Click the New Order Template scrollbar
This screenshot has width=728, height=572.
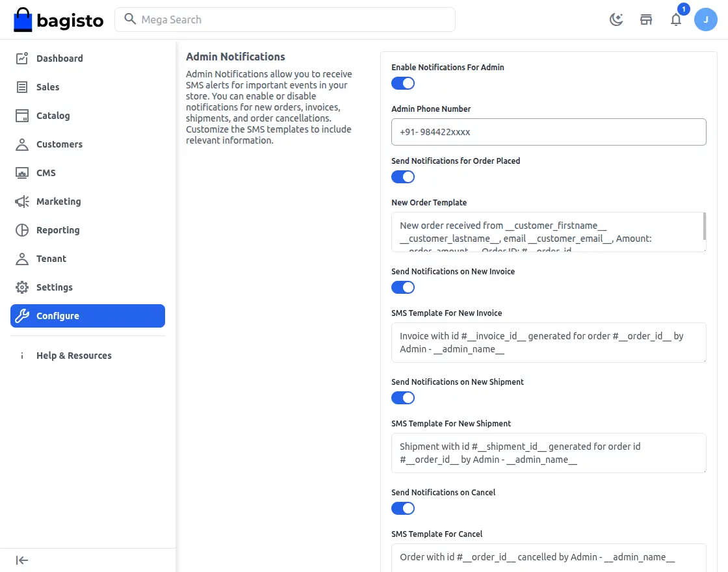705,226
